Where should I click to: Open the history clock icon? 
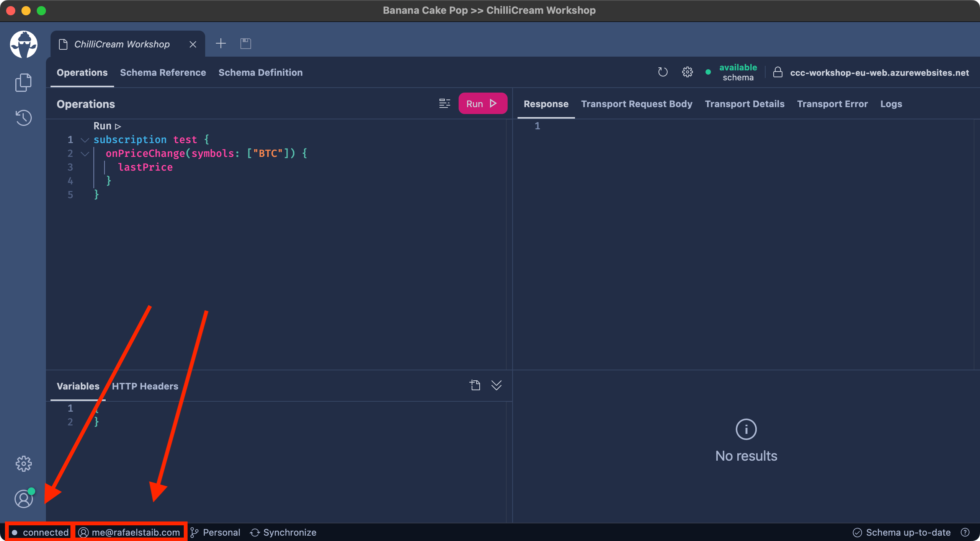click(x=23, y=117)
